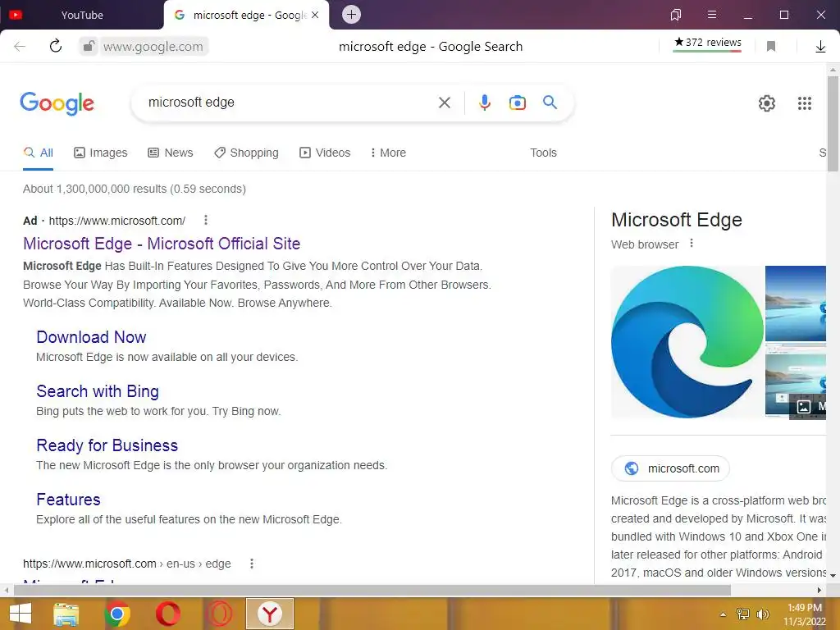Switch to the YouTube tab

pos(81,15)
